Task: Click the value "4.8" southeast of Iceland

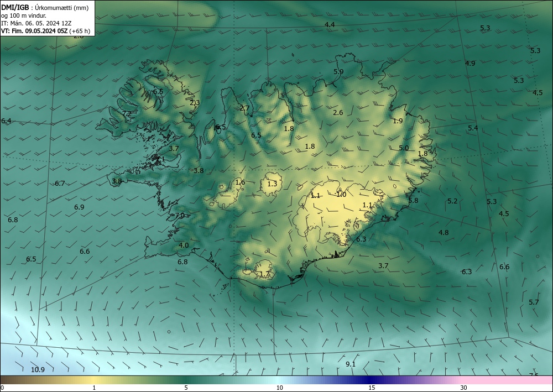Action: point(444,233)
